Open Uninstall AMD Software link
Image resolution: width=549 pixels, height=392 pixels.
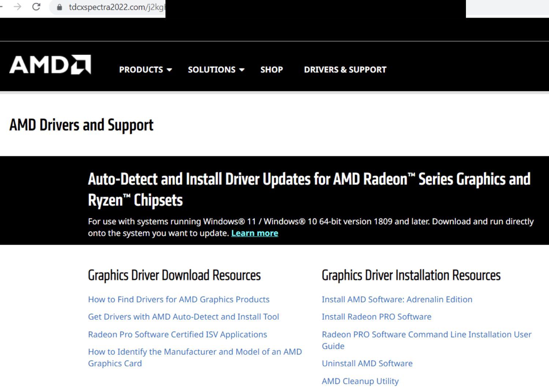pos(367,363)
